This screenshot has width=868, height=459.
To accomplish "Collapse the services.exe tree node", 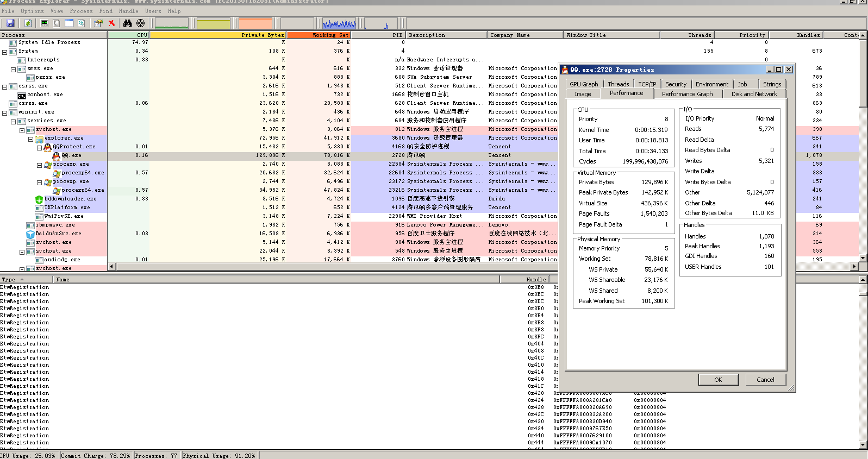I will 14,122.
